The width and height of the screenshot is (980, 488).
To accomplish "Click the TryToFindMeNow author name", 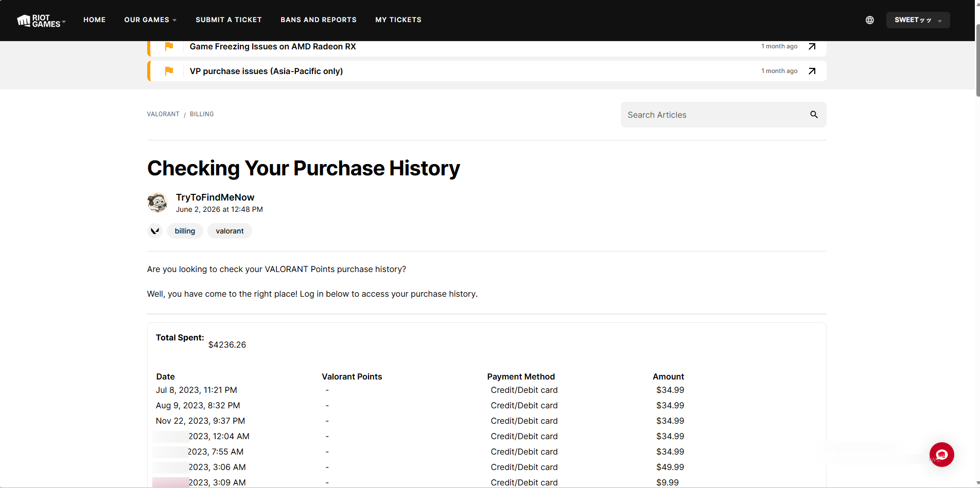I will click(215, 197).
